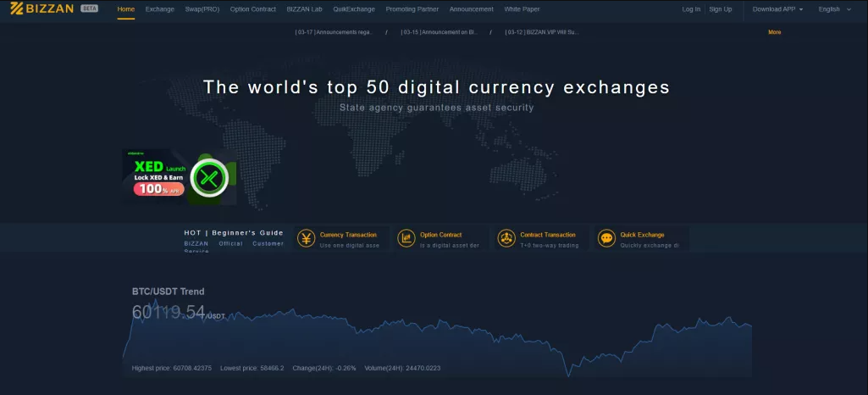The height and width of the screenshot is (395, 868).
Task: Open the 03-17 announcement headline
Action: (x=334, y=32)
